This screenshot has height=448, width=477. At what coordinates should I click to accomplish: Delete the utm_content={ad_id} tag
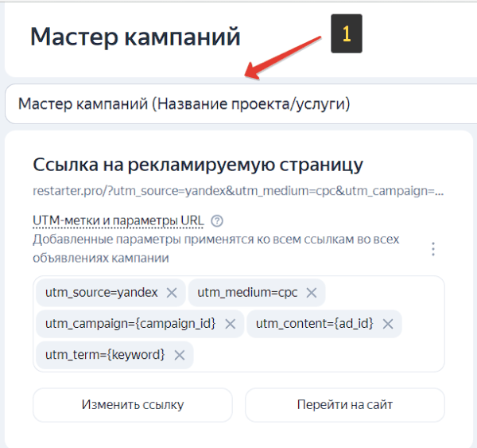point(388,324)
